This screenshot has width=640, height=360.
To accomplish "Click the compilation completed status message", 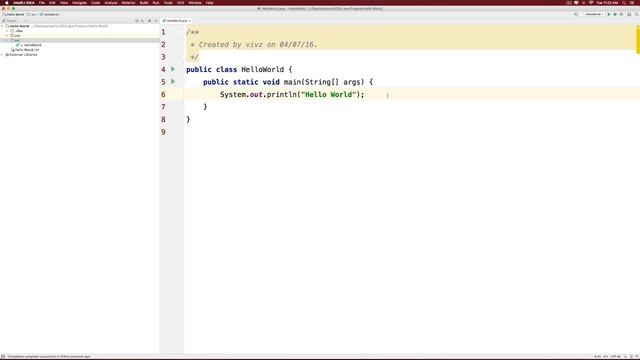I will point(48,356).
